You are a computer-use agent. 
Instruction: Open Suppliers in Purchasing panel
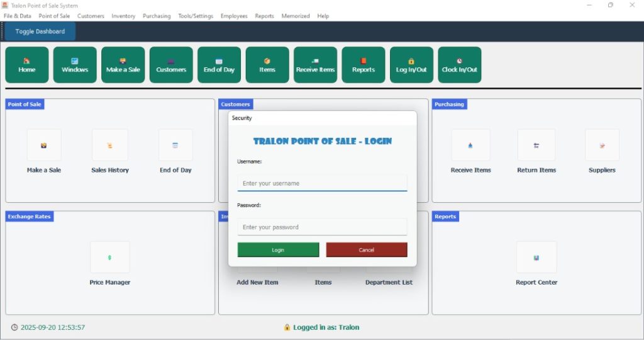pos(602,145)
